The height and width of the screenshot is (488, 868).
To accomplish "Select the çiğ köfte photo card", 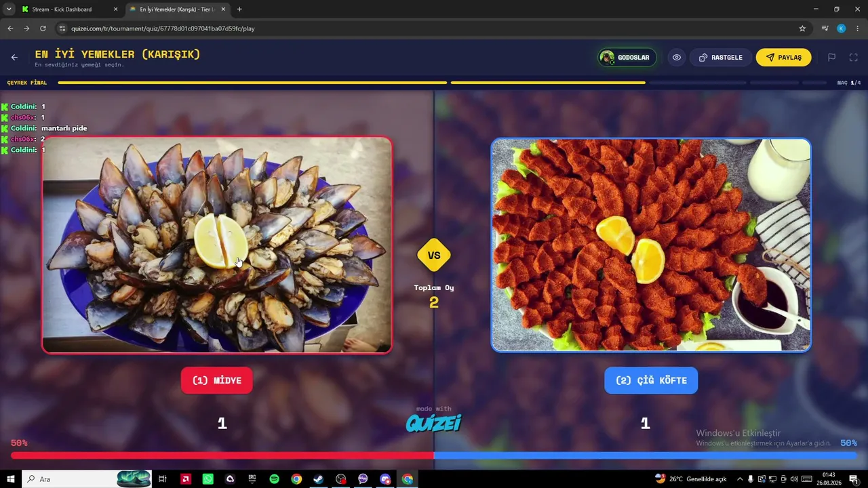I will coord(651,245).
